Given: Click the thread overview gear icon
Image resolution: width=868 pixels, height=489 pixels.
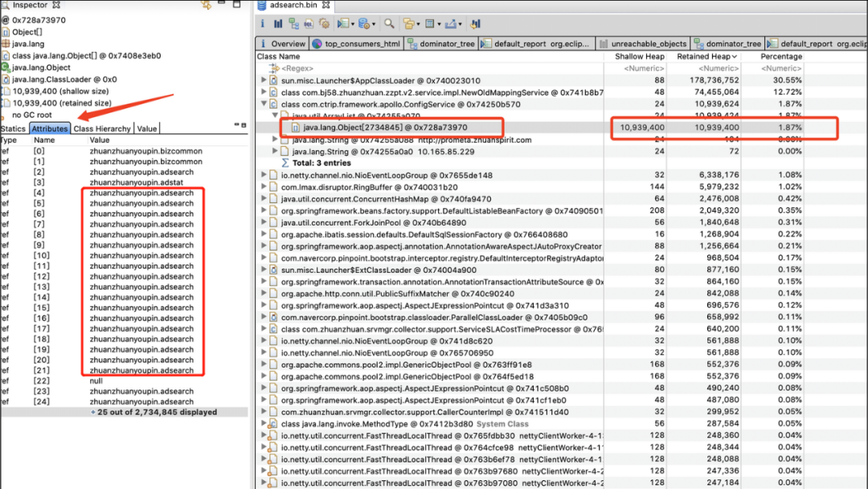Looking at the screenshot, I should point(325,24).
